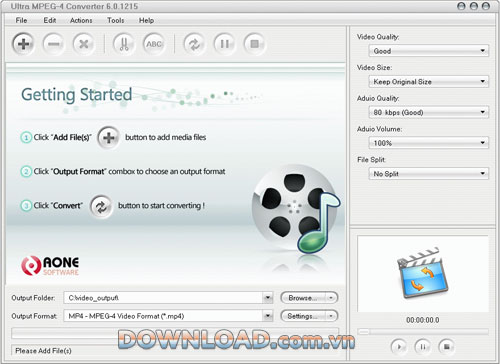The image size is (500, 364).
Task: Click the Output Format field text
Action: 126,316
